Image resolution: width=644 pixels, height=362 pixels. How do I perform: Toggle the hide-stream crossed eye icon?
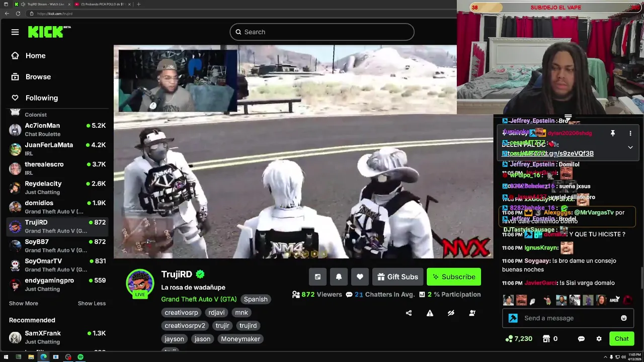click(451, 313)
